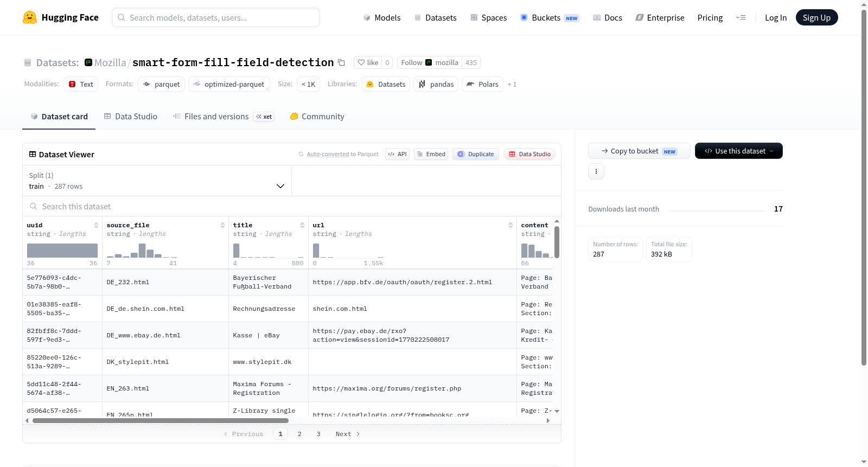Click the table horizontal scrollbar
The image size is (868, 467).
coord(161,420)
